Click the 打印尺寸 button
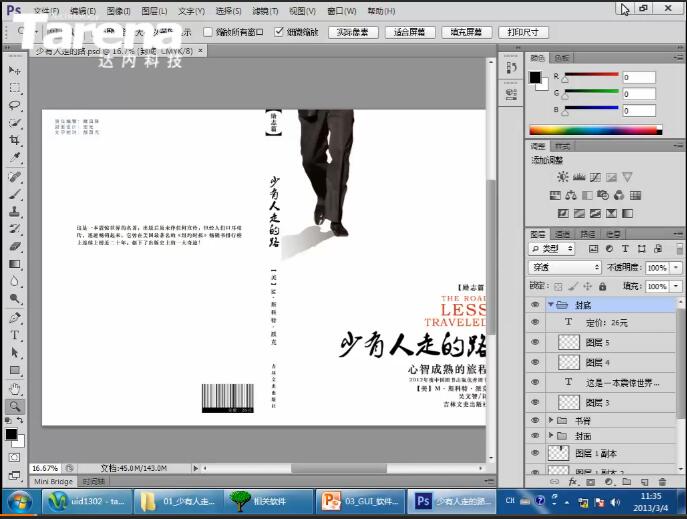 click(x=523, y=32)
